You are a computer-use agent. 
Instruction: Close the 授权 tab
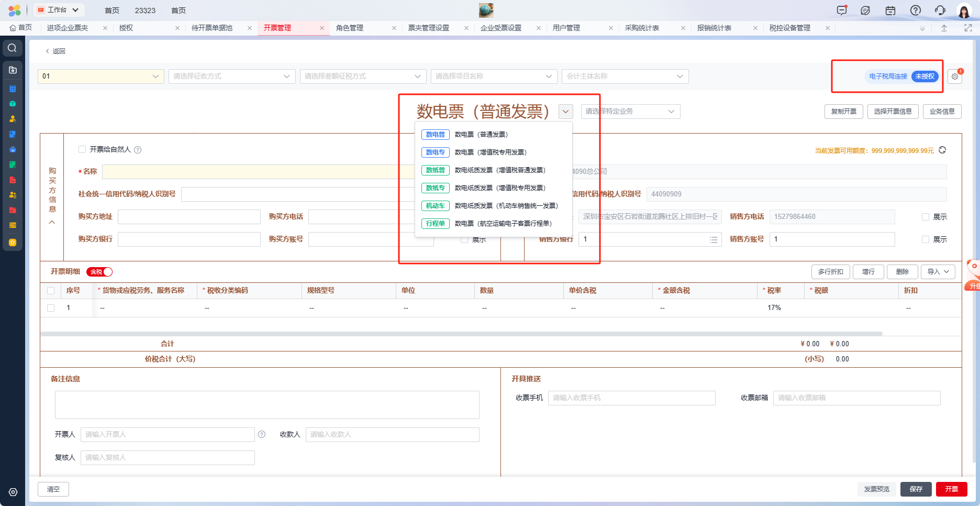(x=177, y=28)
